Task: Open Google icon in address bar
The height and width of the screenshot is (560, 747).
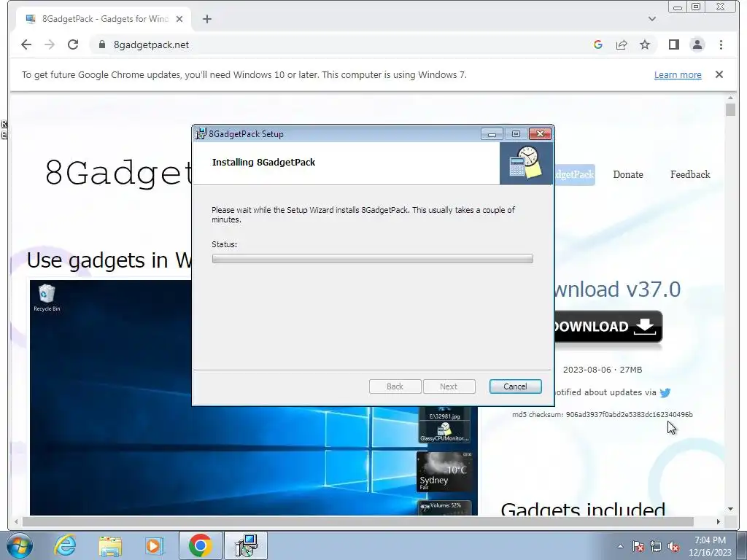Action: pos(598,44)
